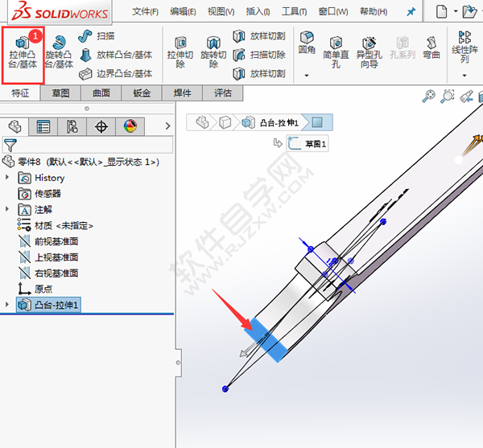This screenshot has width=483, height=448.
Task: Choose Lofted Boss/Base (放样凸台/基体)
Action: click(x=115, y=55)
